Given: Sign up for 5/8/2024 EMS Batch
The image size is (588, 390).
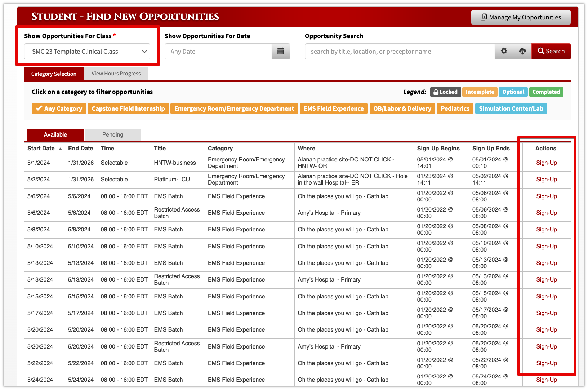Looking at the screenshot, I should (547, 230).
